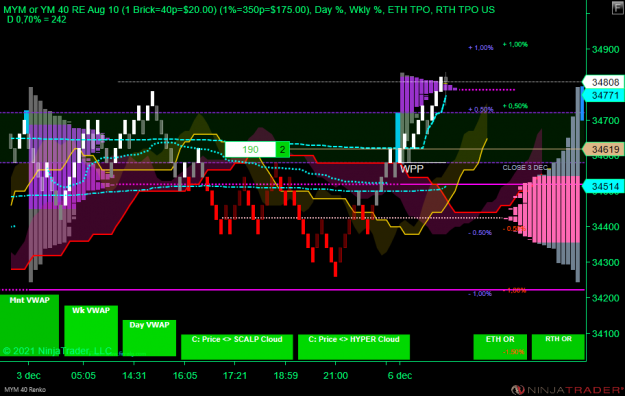The height and width of the screenshot is (396, 625).
Task: Click the cyan 34771 price label
Action: pos(604,95)
